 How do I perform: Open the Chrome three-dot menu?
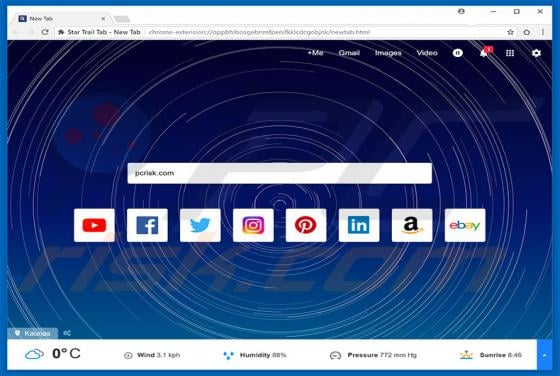(x=542, y=32)
